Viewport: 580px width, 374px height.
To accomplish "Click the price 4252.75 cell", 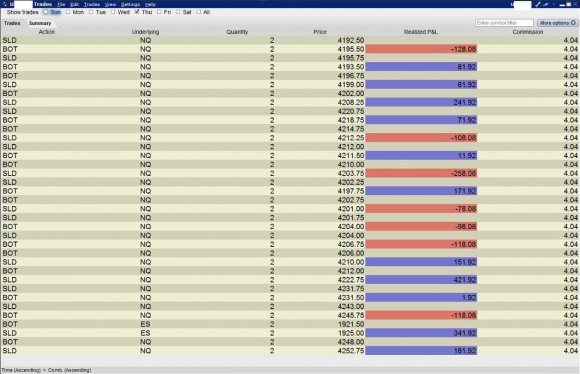I will tap(351, 351).
